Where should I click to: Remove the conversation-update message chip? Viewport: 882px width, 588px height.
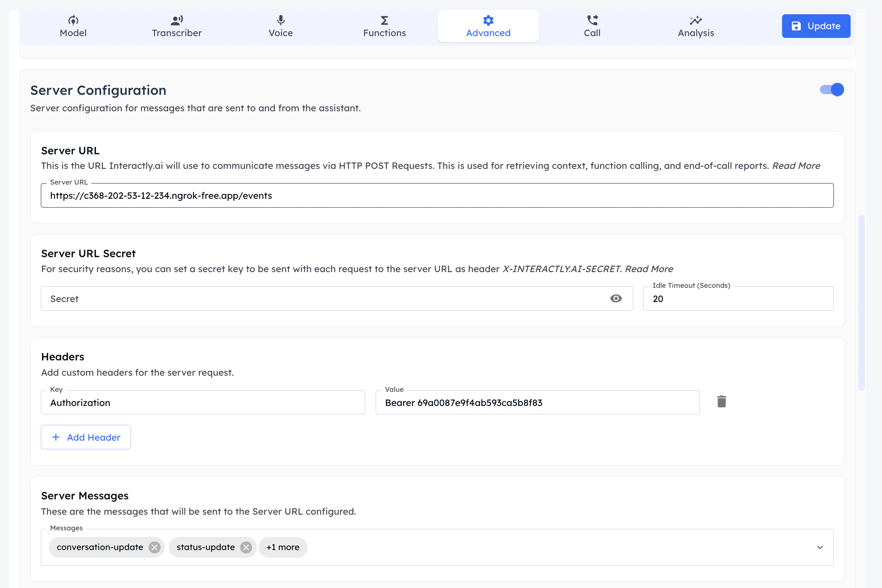(154, 547)
